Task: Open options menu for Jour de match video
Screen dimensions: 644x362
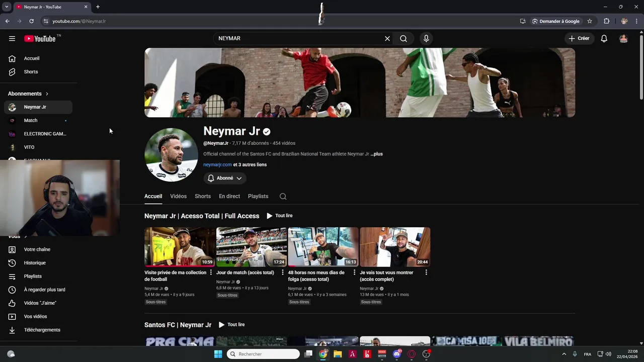Action: (x=283, y=273)
